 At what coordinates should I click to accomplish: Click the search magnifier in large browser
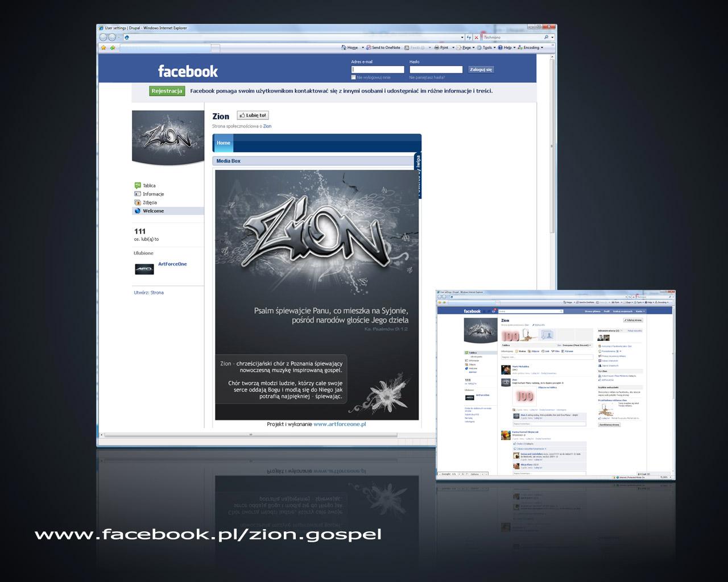[x=546, y=37]
